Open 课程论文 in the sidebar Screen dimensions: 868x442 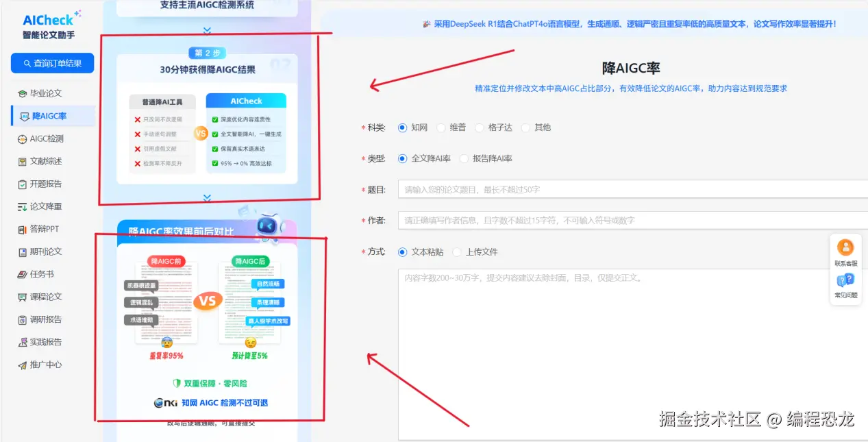click(x=45, y=297)
